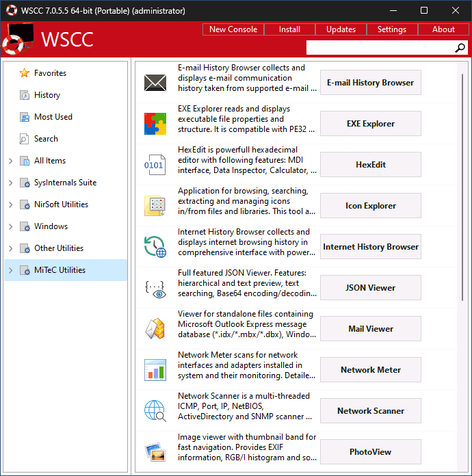Click the PhotoView pictures icon
472x476 pixels.
coord(155,451)
